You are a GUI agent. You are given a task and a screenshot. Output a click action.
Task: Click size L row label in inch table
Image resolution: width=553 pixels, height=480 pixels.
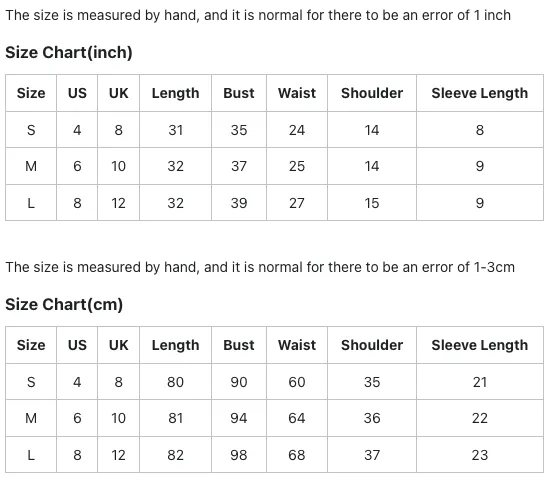click(31, 203)
